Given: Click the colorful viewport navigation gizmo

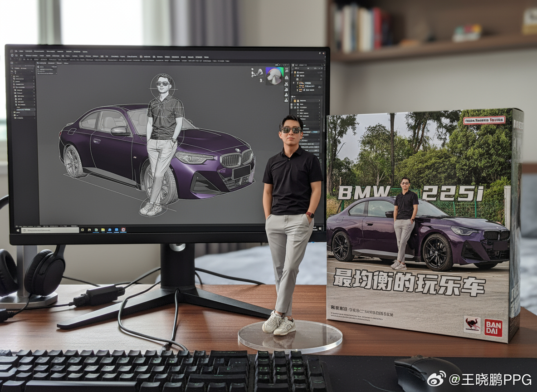Looking at the screenshot, I should [x=275, y=76].
